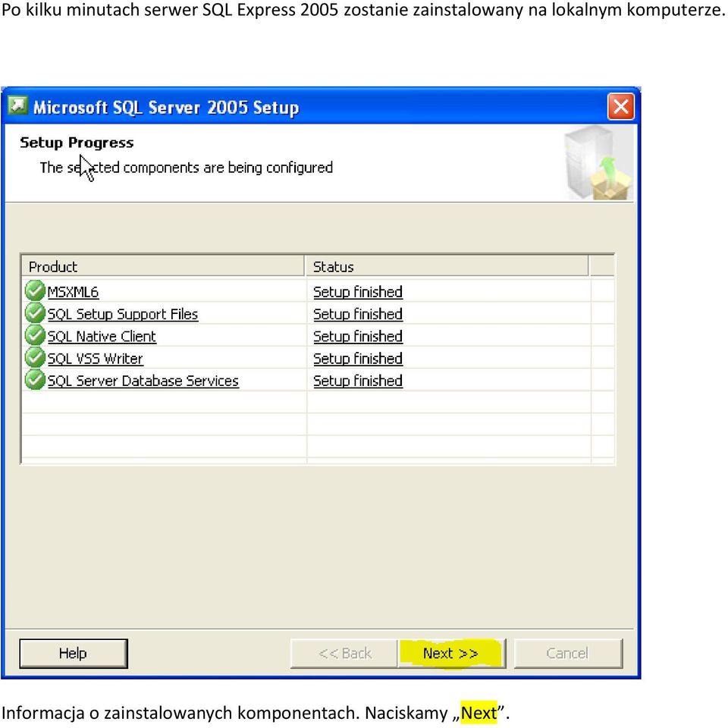728x728 pixels.
Task: Open Setup finished status for SQL Native Client
Action: (358, 336)
